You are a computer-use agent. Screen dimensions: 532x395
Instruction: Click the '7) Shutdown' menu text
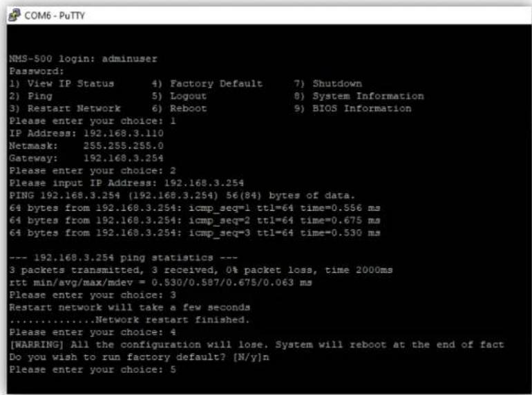[x=327, y=84]
